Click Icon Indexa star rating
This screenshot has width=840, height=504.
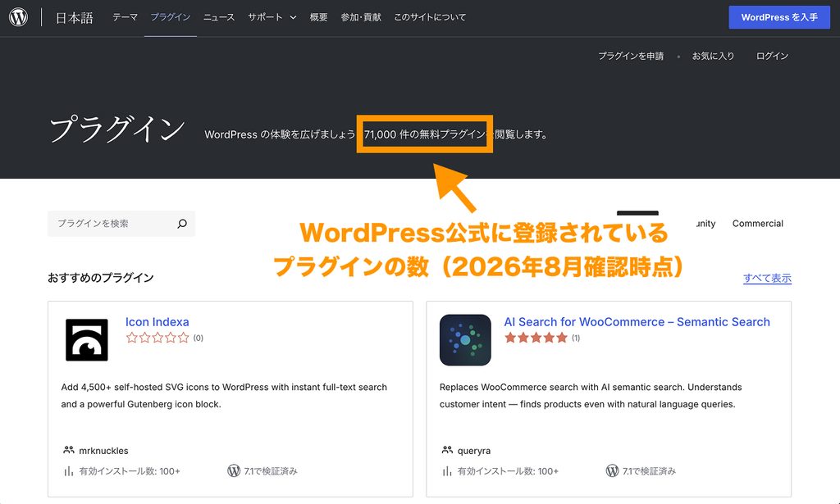tap(157, 338)
